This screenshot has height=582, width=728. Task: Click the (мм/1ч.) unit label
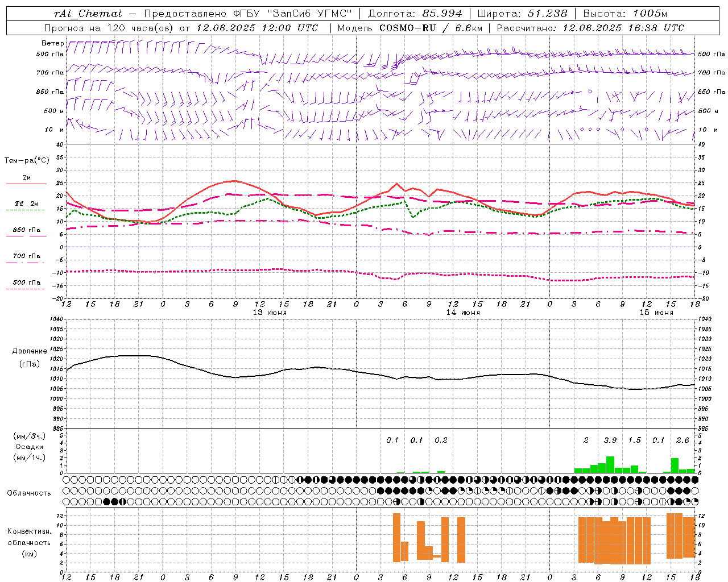click(x=29, y=458)
